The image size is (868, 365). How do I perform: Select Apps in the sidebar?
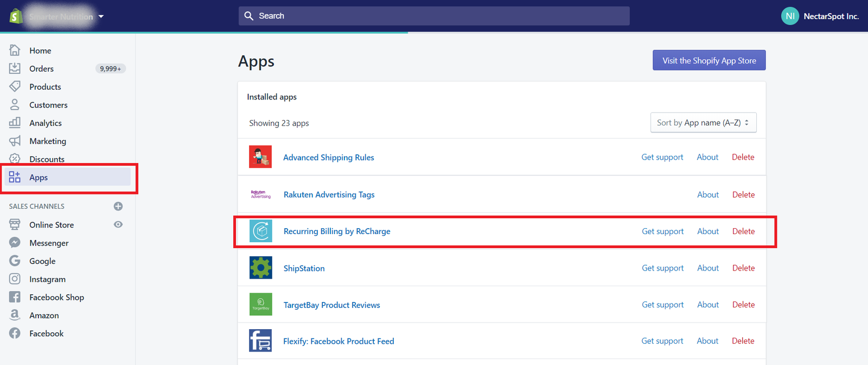click(39, 178)
